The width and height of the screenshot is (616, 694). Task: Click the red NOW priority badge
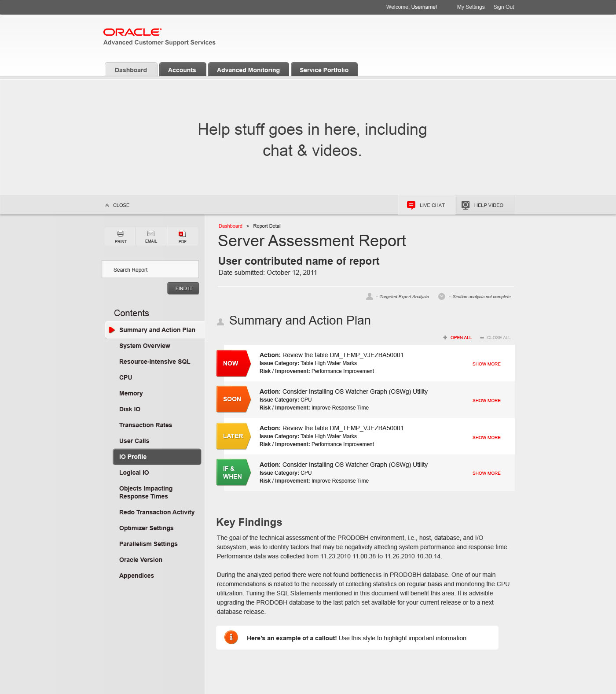233,363
